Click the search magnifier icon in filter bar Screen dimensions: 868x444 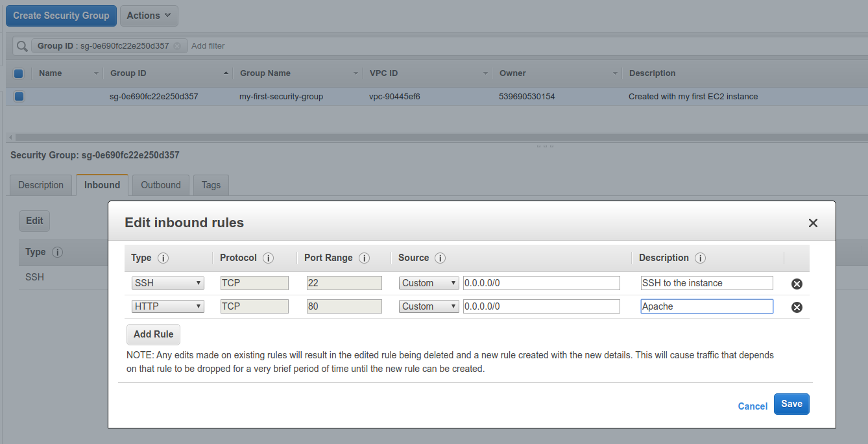click(22, 46)
